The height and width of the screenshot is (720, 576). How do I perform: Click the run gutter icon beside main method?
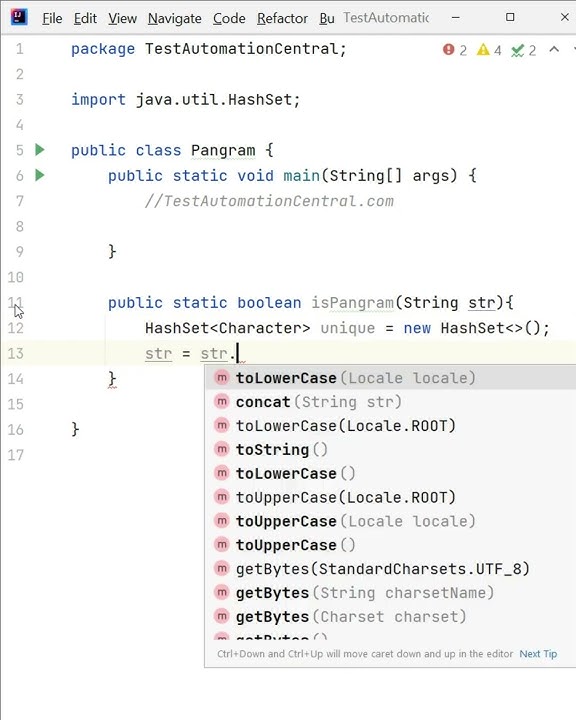coord(40,175)
